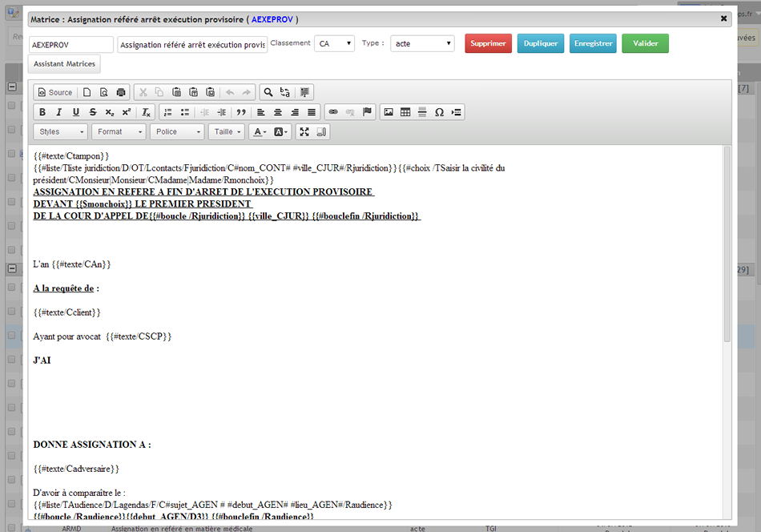Insert a page break
The height and width of the screenshot is (532, 761).
456,112
